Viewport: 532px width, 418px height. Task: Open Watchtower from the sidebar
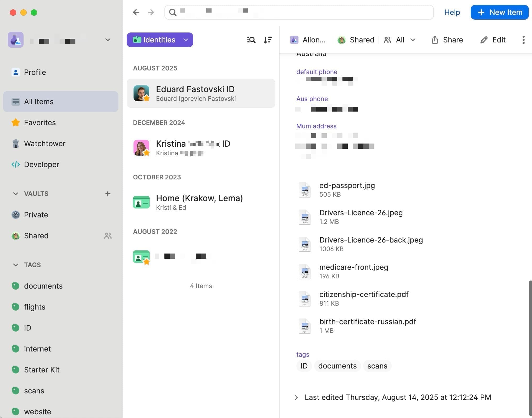pos(45,144)
